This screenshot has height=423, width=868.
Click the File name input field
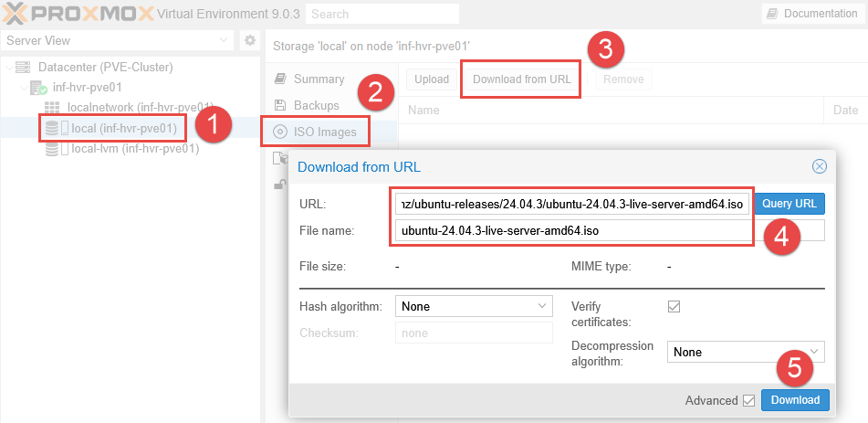(x=573, y=231)
